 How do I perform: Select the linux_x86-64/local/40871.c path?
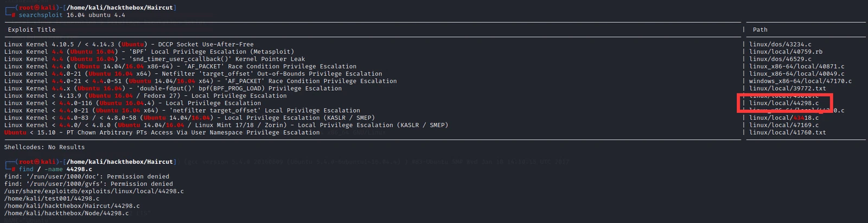pos(796,66)
